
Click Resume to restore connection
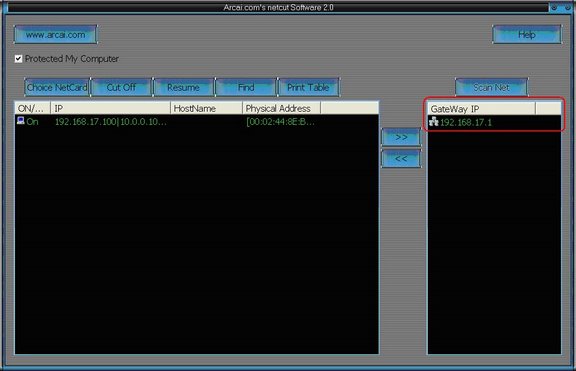[x=183, y=87]
